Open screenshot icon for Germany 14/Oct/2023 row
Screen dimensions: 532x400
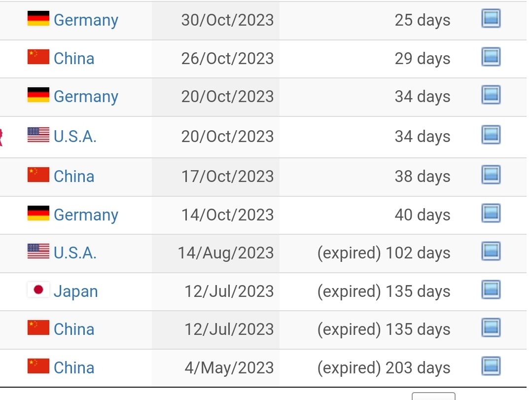pyautogui.click(x=491, y=213)
